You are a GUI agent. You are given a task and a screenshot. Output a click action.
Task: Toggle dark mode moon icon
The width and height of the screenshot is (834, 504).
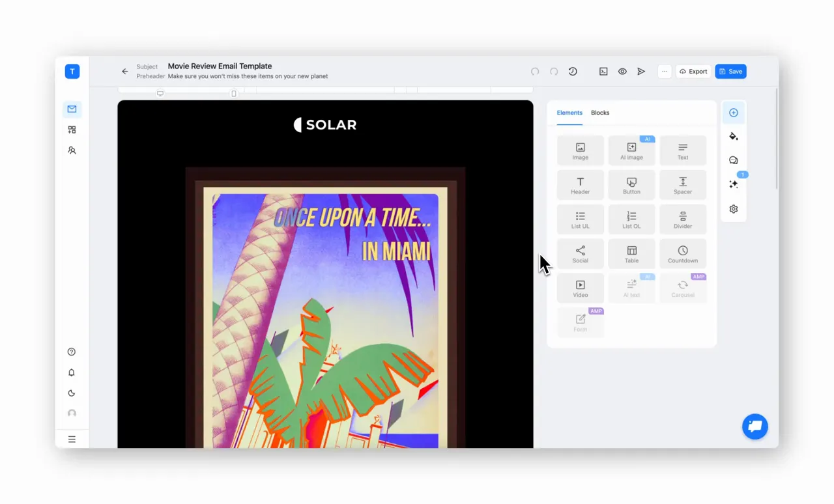tap(72, 393)
